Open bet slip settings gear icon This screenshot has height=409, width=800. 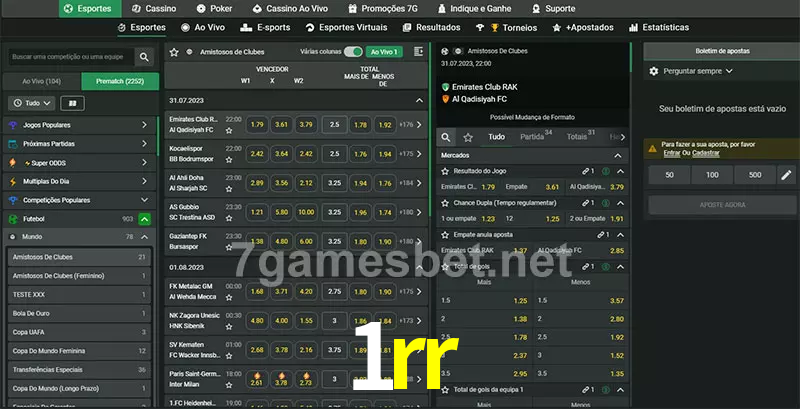click(654, 71)
